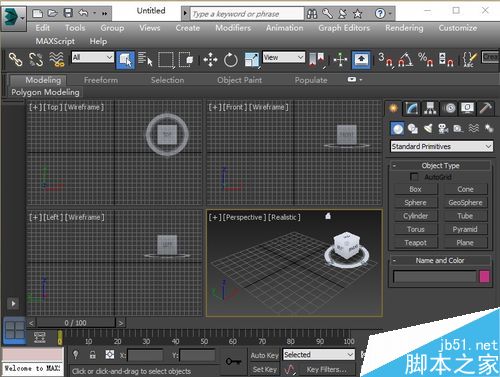
Task: Open the MAXScript menu
Action: pyautogui.click(x=55, y=41)
